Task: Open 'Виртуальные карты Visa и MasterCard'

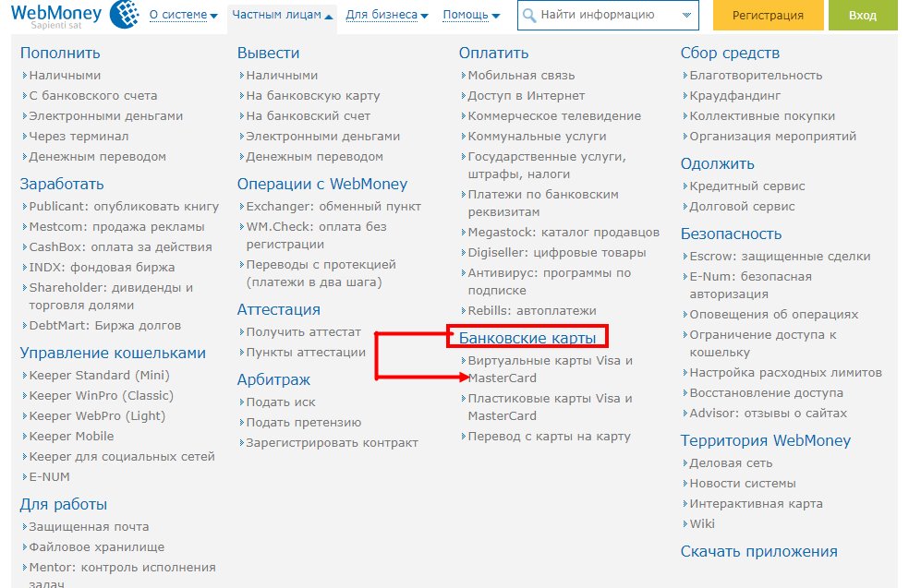Action: (551, 369)
